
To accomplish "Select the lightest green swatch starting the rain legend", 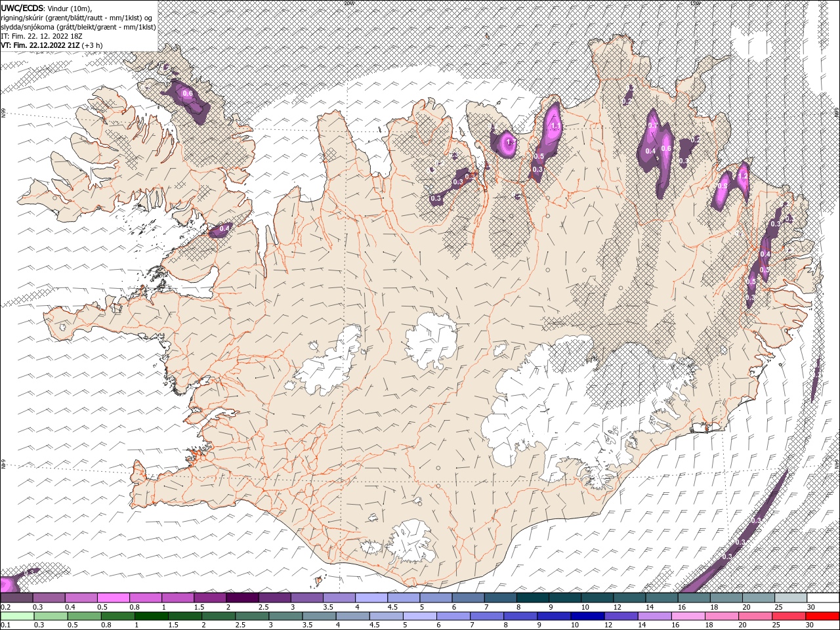I will [16, 616].
